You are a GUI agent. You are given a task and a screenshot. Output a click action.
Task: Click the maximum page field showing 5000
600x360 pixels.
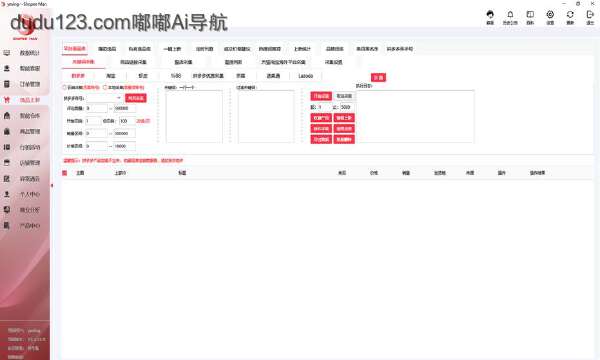[x=347, y=107]
